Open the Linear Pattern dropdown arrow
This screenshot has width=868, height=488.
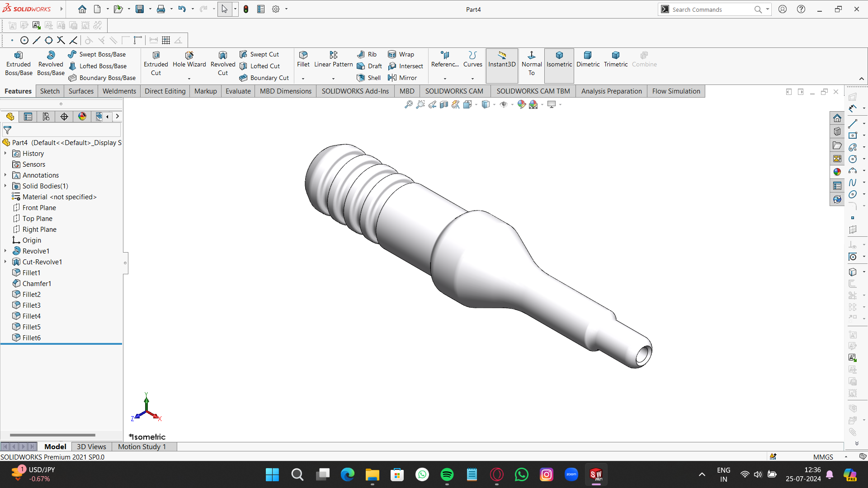coord(333,79)
